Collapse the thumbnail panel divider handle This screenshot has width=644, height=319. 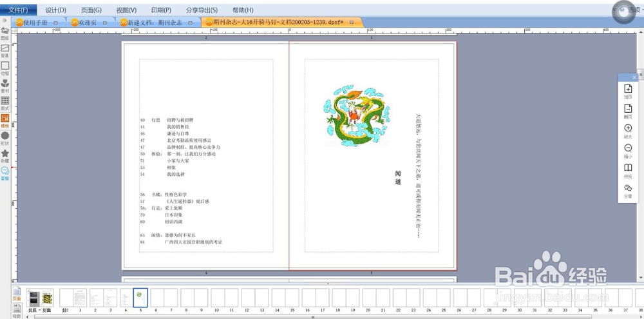[x=327, y=284]
